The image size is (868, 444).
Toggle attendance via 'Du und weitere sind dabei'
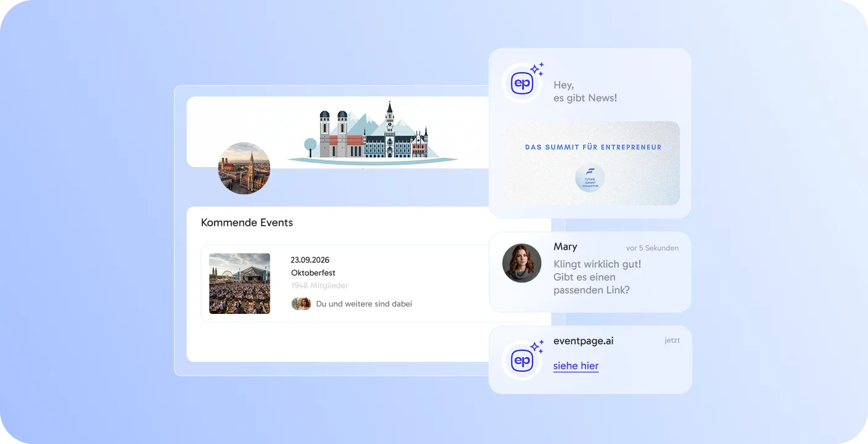click(364, 303)
